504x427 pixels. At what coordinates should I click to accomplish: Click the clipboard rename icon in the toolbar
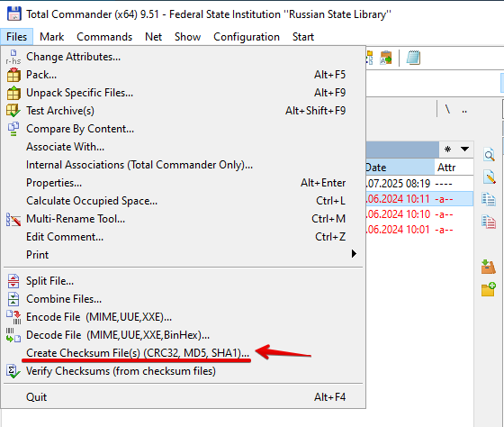coord(386,58)
